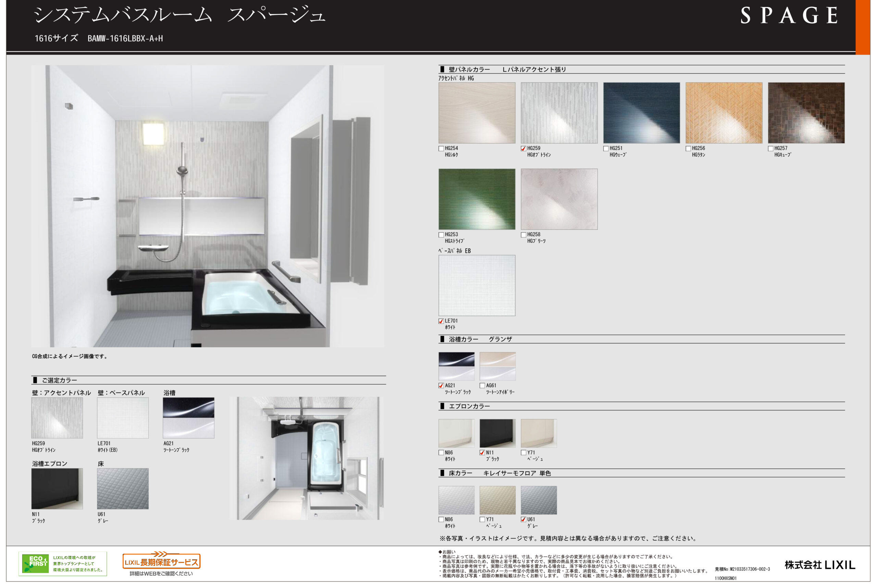Pick the AG21 two-tone black bathtub swatch
Image resolution: width=877 pixels, height=588 pixels.
click(x=457, y=366)
